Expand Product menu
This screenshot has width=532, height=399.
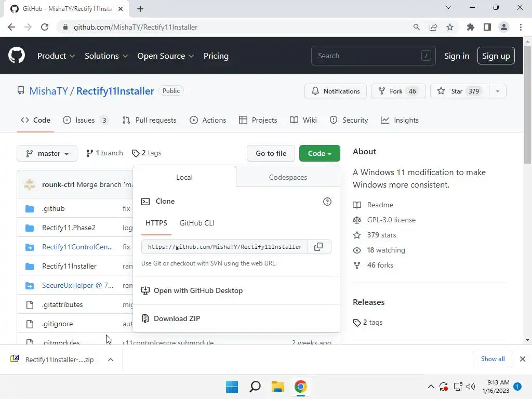click(x=56, y=56)
